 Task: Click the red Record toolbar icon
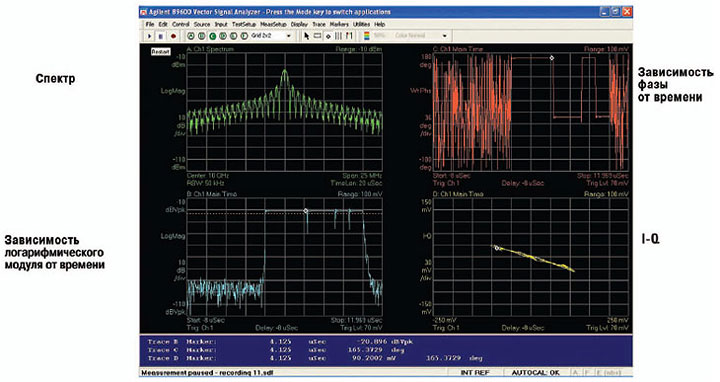pyautogui.click(x=173, y=36)
